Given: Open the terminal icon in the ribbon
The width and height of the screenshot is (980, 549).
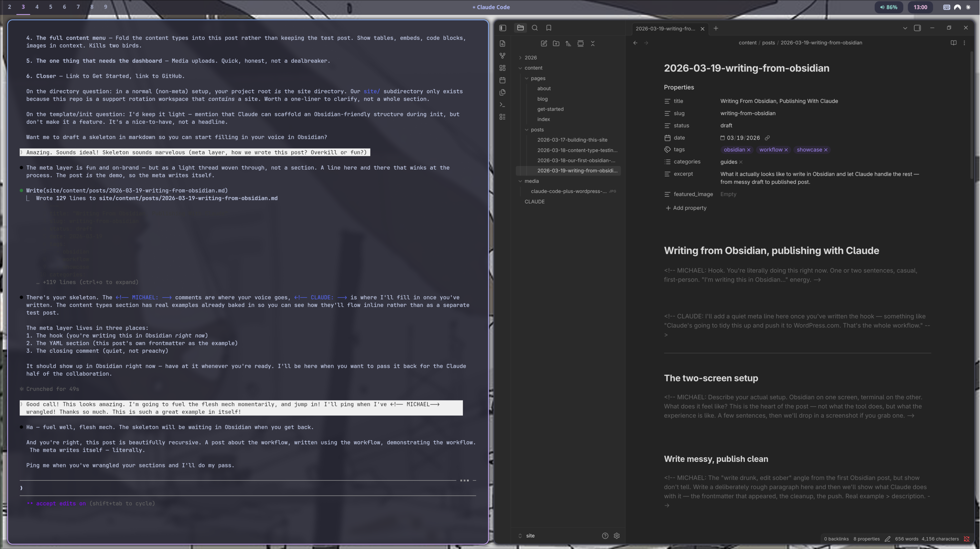Looking at the screenshot, I should point(502,104).
